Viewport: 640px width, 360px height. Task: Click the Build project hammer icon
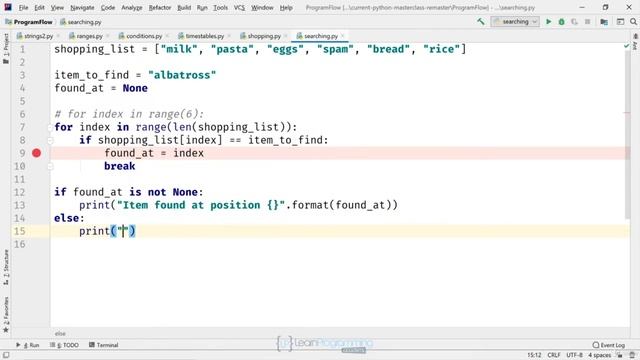(x=481, y=22)
